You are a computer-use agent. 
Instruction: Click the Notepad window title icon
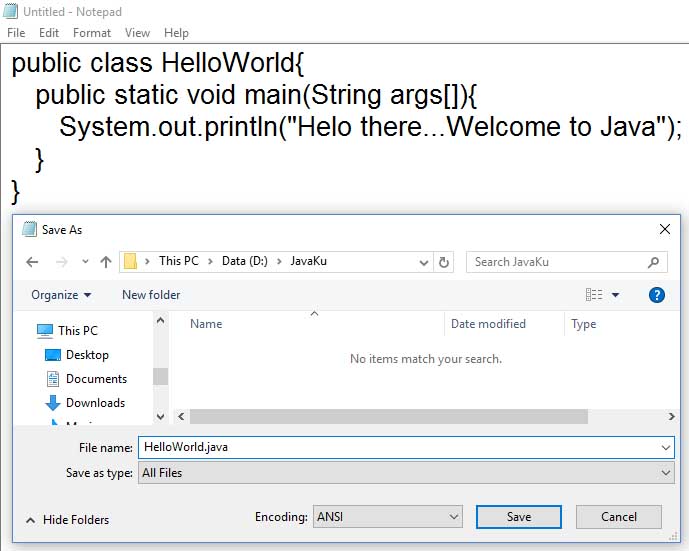pos(11,11)
